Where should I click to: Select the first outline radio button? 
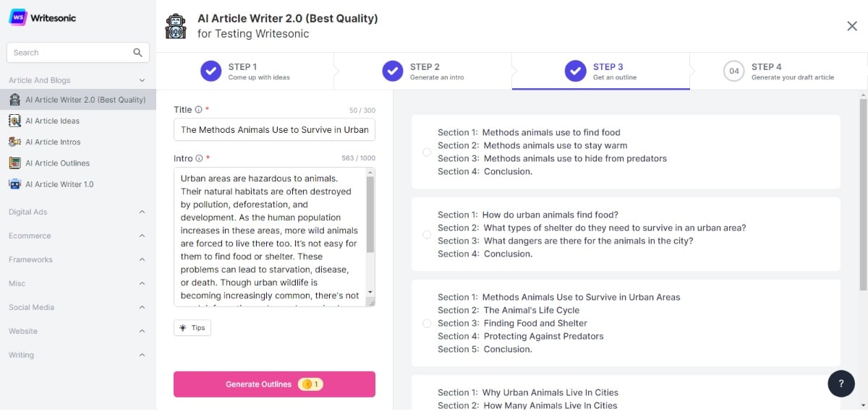point(427,152)
